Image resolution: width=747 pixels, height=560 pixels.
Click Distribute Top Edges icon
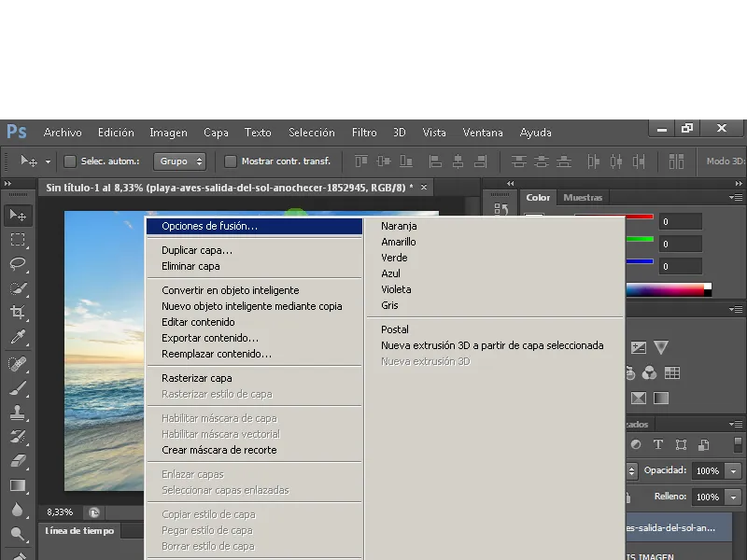coord(519,161)
